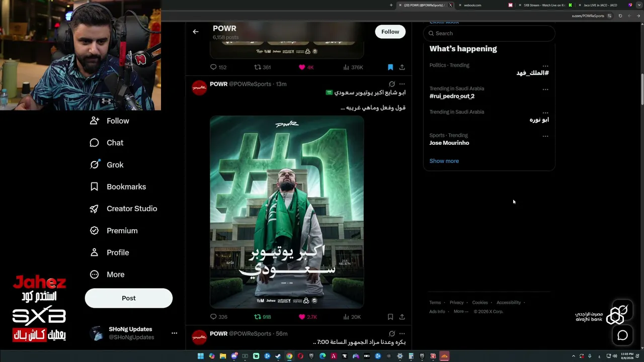Open Steam from the taskbar
Viewport: 644px width, 362px height.
[278, 356]
